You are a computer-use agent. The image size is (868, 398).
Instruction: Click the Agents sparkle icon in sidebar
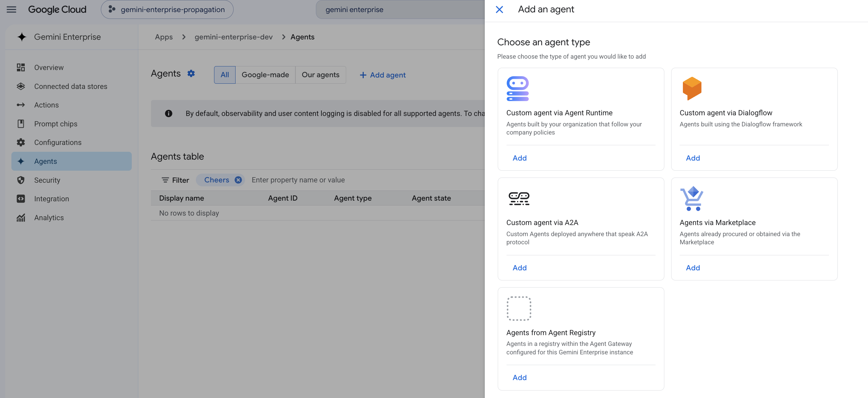pos(21,161)
